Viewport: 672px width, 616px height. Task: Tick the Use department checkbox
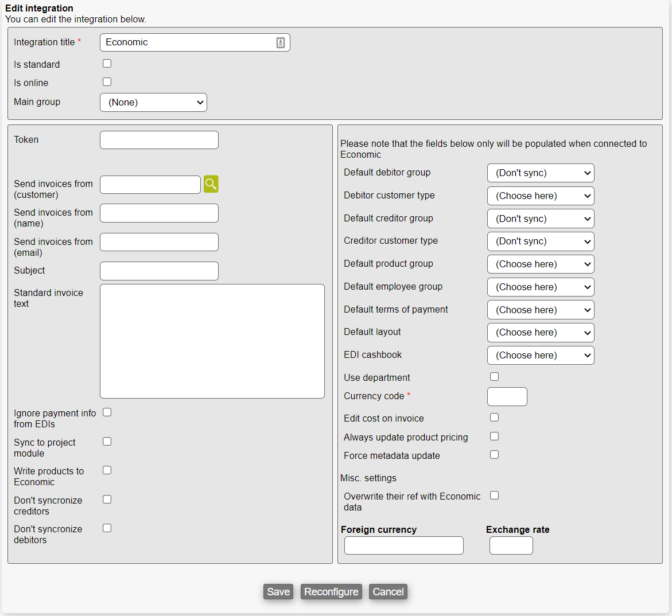[494, 377]
